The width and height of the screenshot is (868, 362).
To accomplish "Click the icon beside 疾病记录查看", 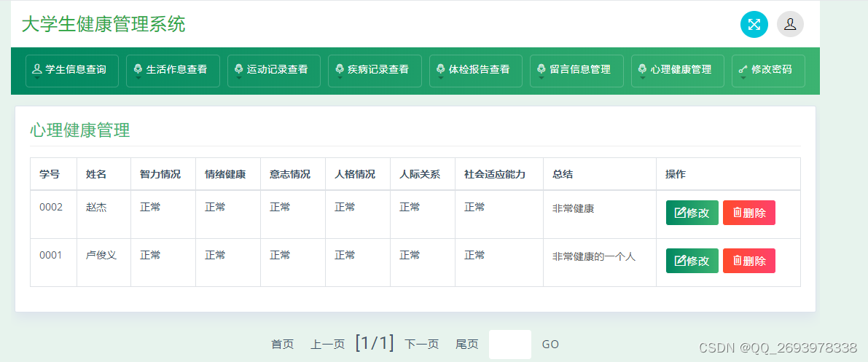I will tap(340, 69).
